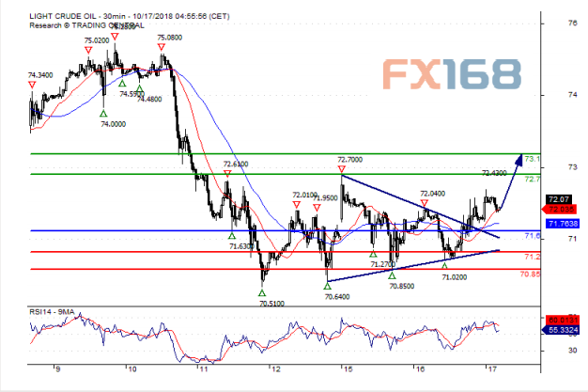Screen dimensions: 588x392
Task: Click the RSI14 - 9MA indicator label
Action: point(54,309)
